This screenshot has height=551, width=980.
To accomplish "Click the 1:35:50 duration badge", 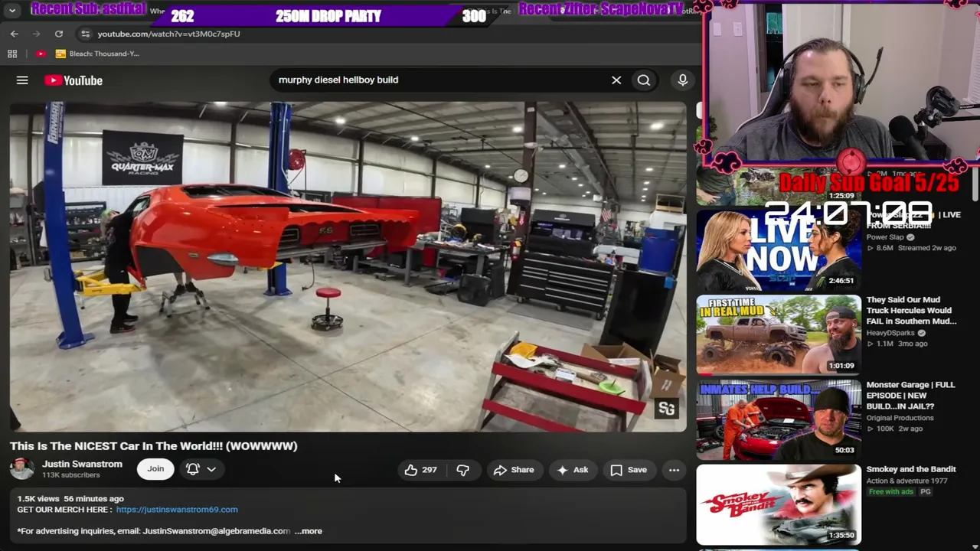I will click(x=841, y=536).
